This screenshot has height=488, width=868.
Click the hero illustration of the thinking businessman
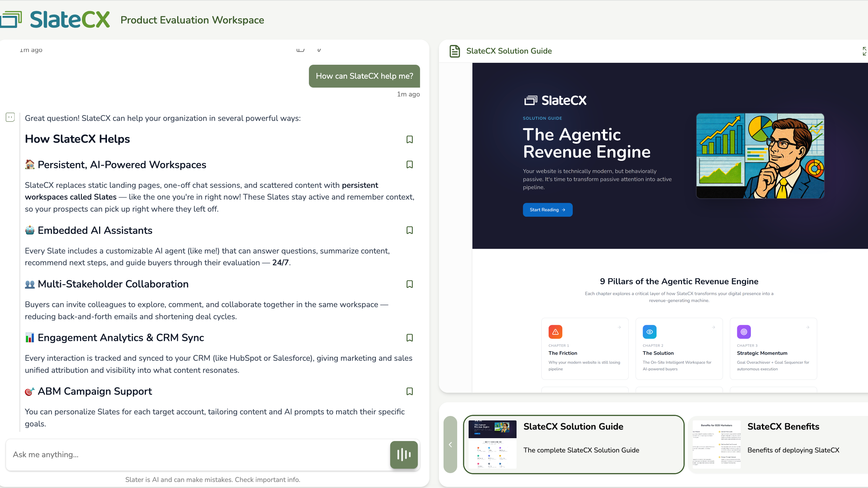pyautogui.click(x=760, y=156)
